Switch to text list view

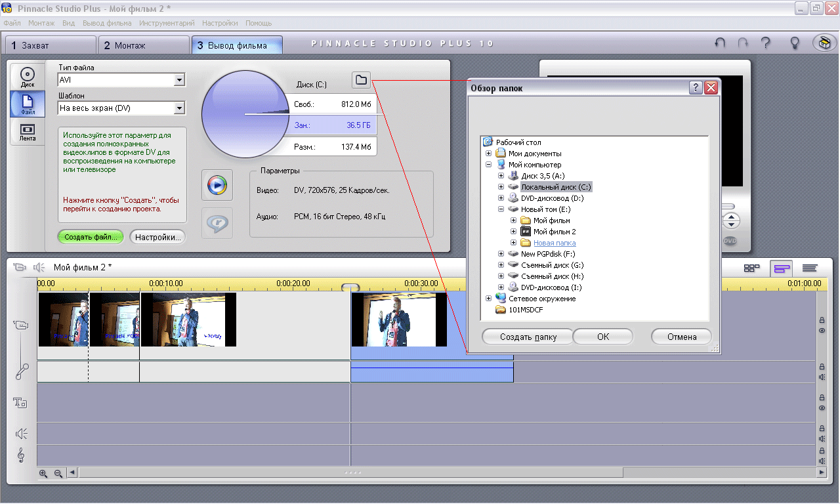[810, 268]
